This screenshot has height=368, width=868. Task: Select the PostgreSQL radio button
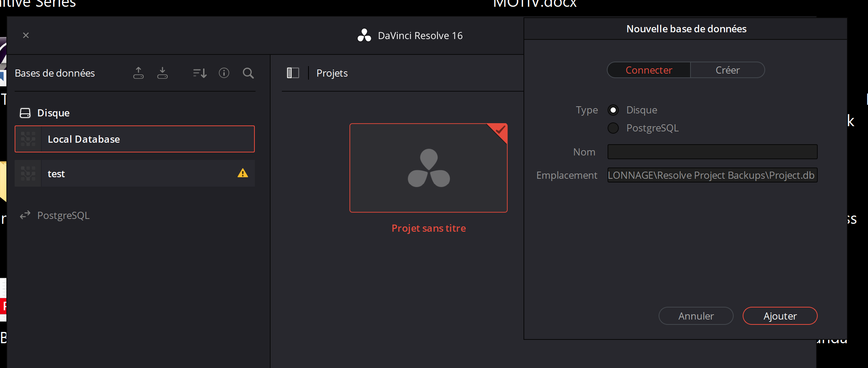[x=613, y=128]
